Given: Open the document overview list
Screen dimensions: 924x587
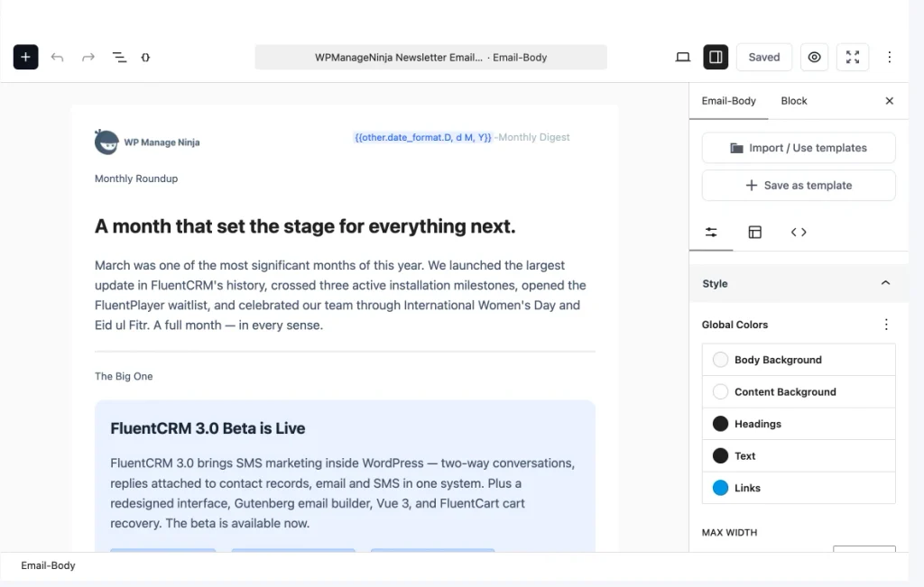Looking at the screenshot, I should [119, 57].
